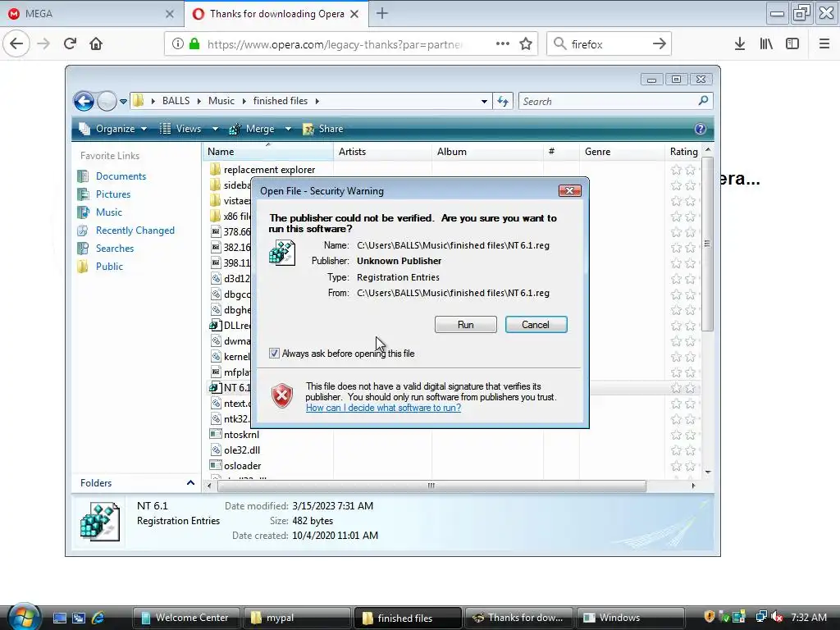Image resolution: width=840 pixels, height=630 pixels.
Task: Close the security warning dialog
Action: 569,190
